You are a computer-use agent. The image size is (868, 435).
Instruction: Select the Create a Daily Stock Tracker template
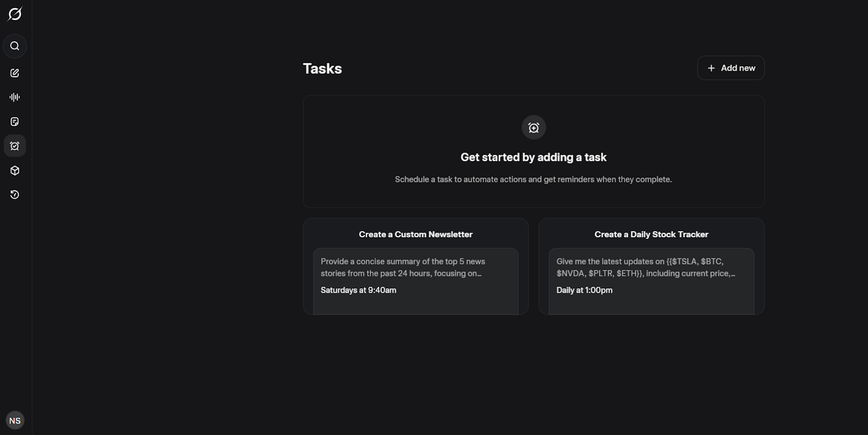click(651, 234)
